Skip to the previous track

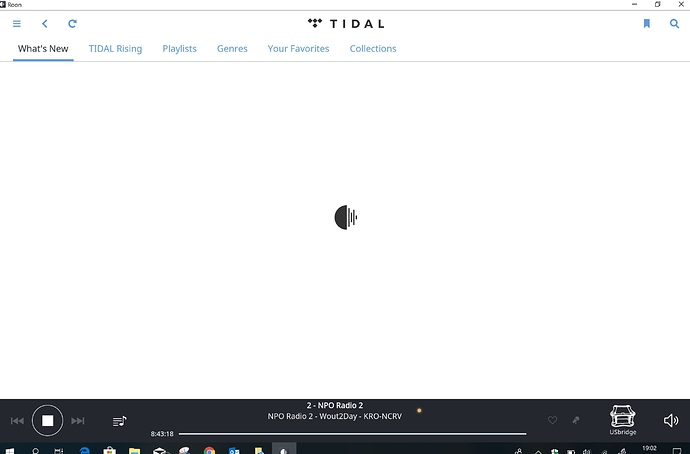tap(17, 421)
